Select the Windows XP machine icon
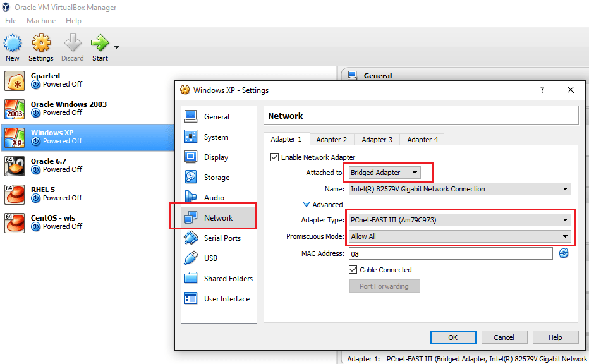 click(15, 138)
